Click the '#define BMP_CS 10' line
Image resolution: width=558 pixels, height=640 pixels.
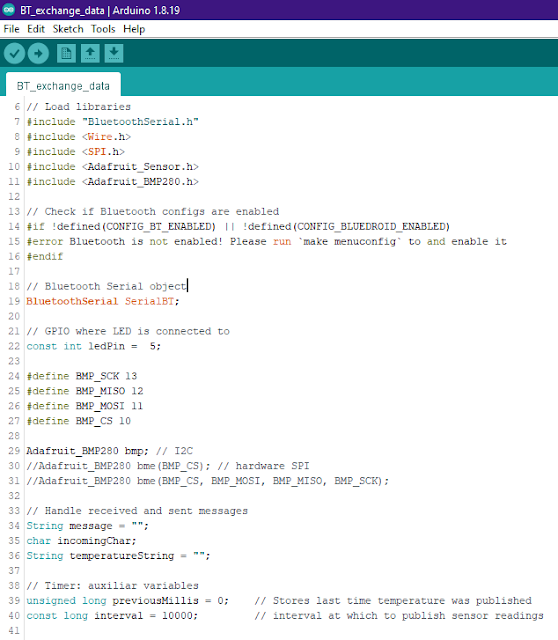point(79,421)
